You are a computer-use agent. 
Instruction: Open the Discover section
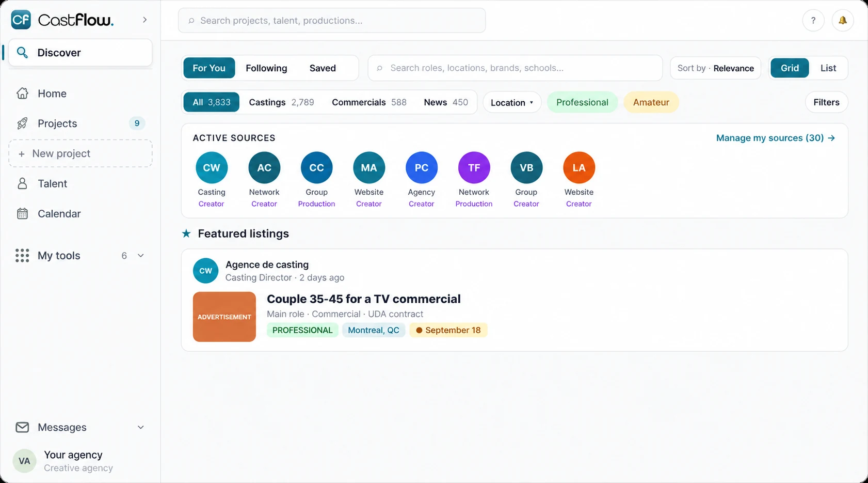pos(81,53)
